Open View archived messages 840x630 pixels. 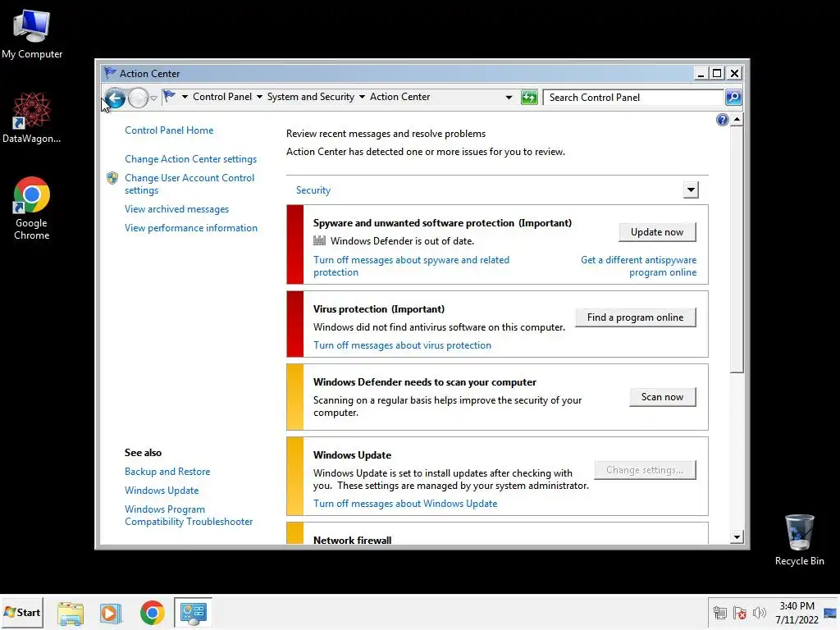tap(177, 209)
